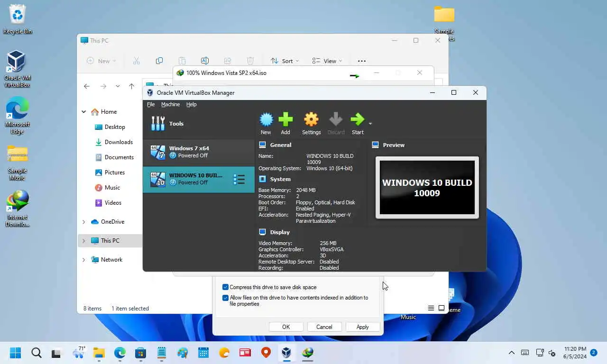Viewport: 607px width, 364px height.
Task: Open the Tools entry in VirtualBox
Action: pos(199,124)
